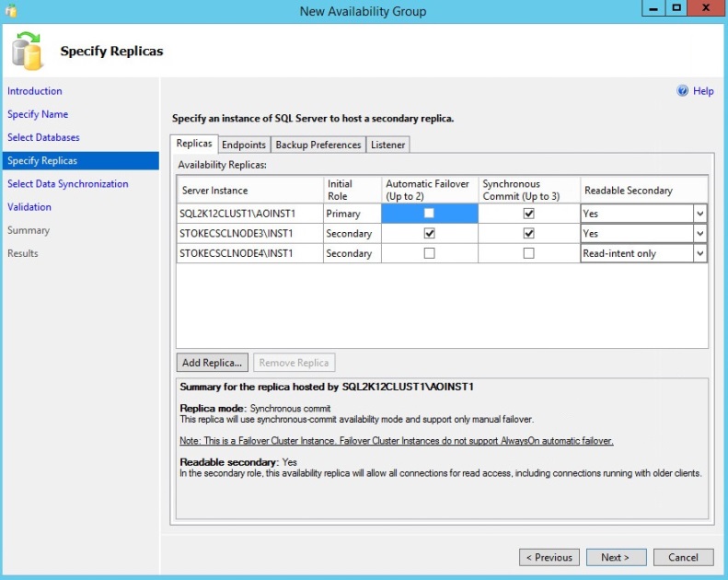Click the Add Replica button
Image resolution: width=728 pixels, height=580 pixels.
212,363
